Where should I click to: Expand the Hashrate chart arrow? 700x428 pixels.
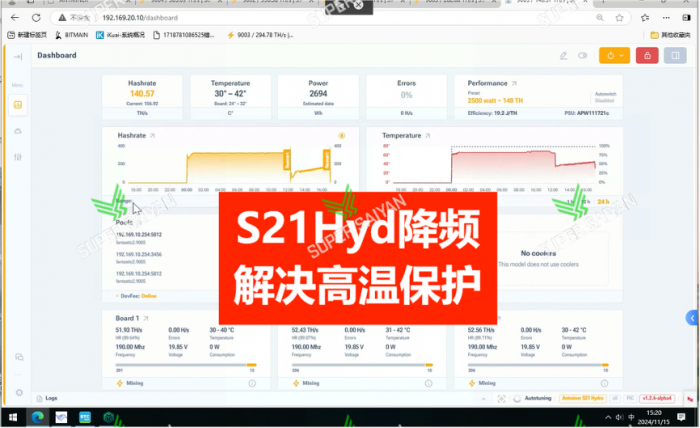click(152, 136)
